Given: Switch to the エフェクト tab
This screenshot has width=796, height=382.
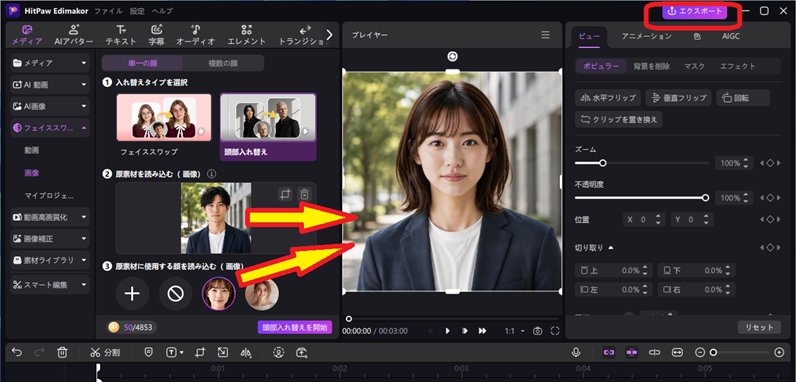Looking at the screenshot, I should (x=738, y=67).
